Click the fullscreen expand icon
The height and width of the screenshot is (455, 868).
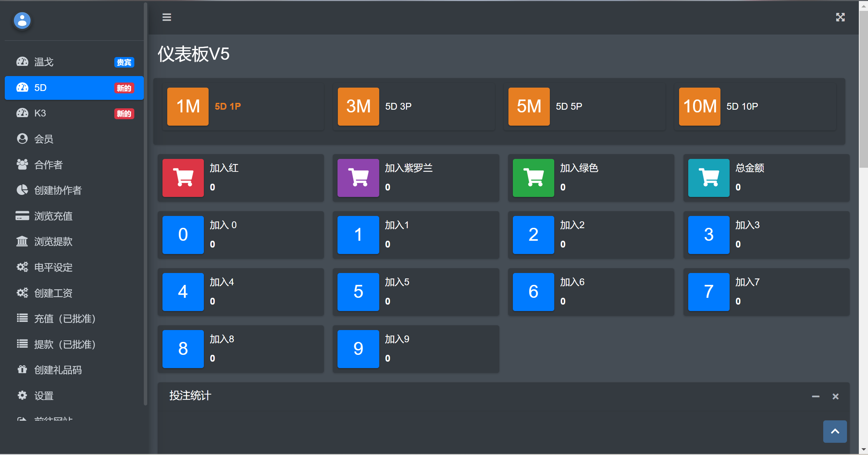click(x=840, y=17)
